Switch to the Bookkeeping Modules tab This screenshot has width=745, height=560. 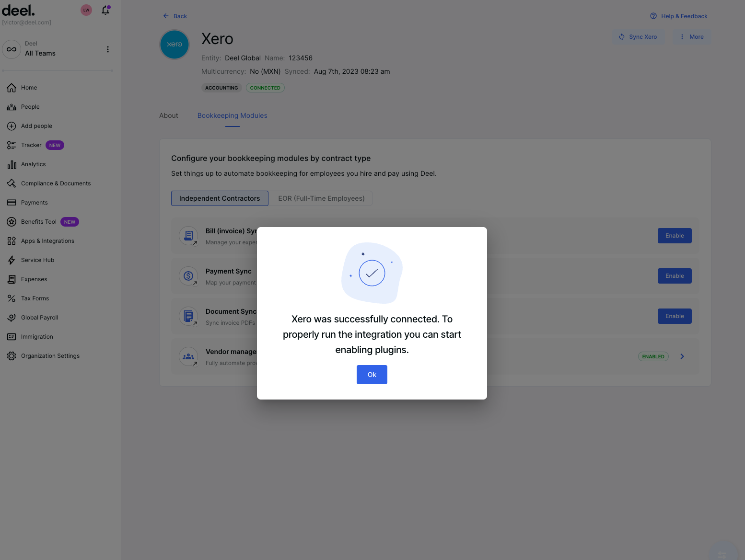(233, 115)
